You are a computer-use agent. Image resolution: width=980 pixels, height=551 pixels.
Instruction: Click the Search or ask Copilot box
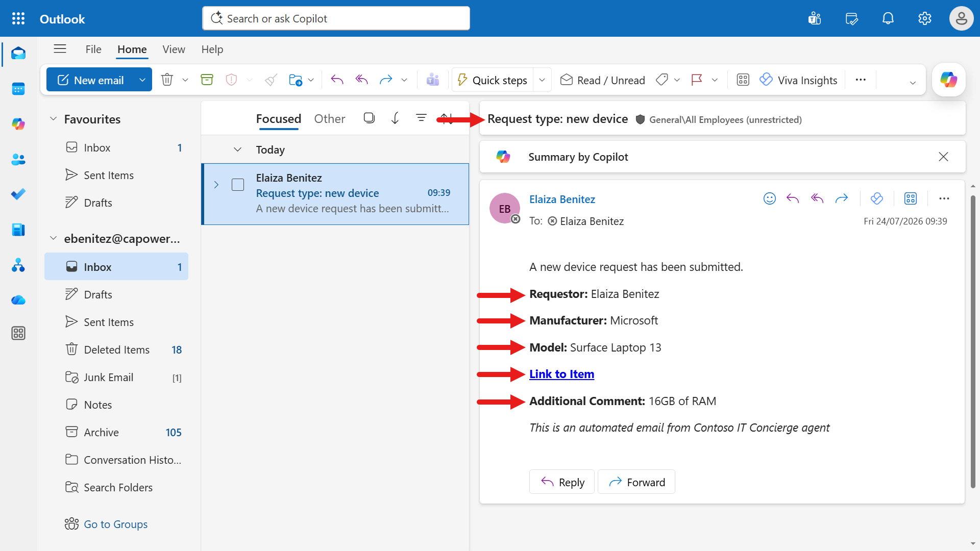[336, 18]
